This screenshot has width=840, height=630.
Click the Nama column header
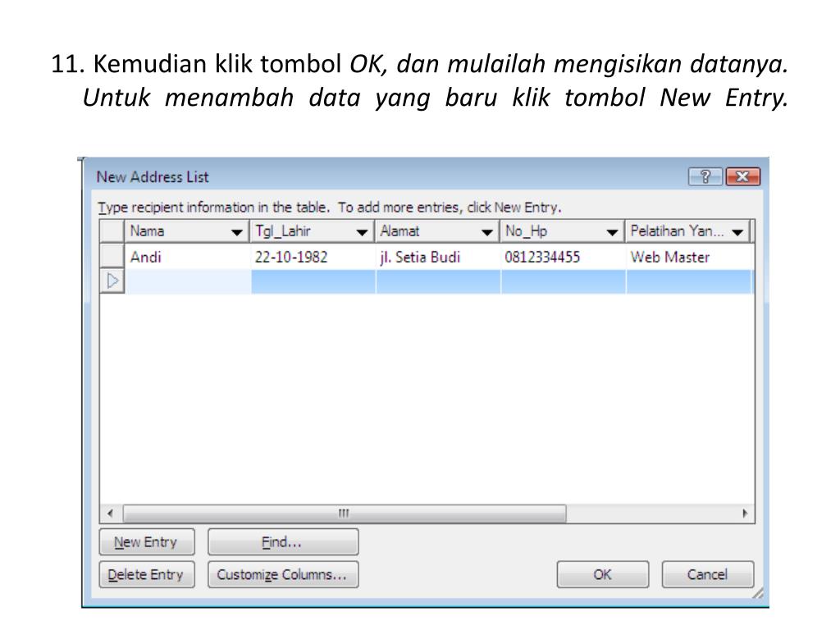click(187, 231)
